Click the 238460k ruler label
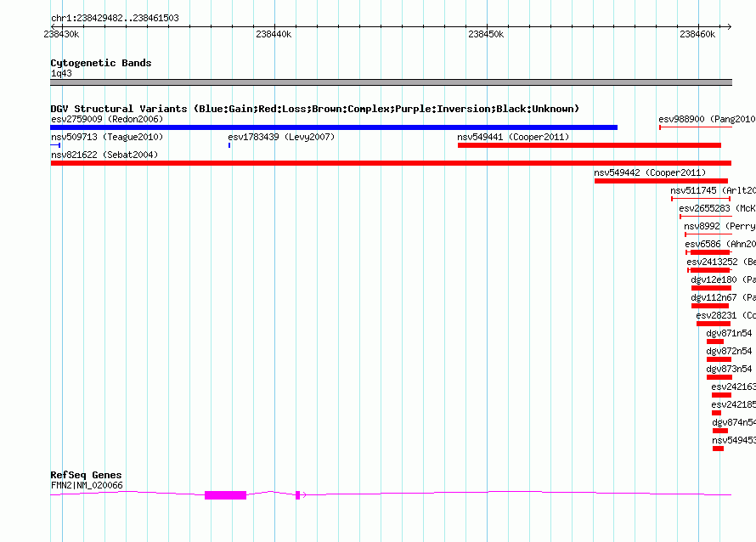Image resolution: width=756 pixels, height=542 pixels. tap(697, 34)
